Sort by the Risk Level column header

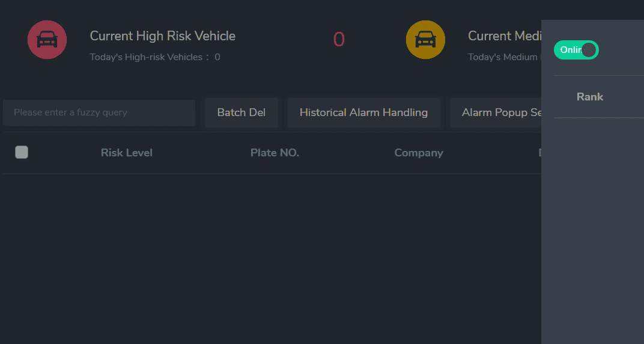[x=127, y=153]
